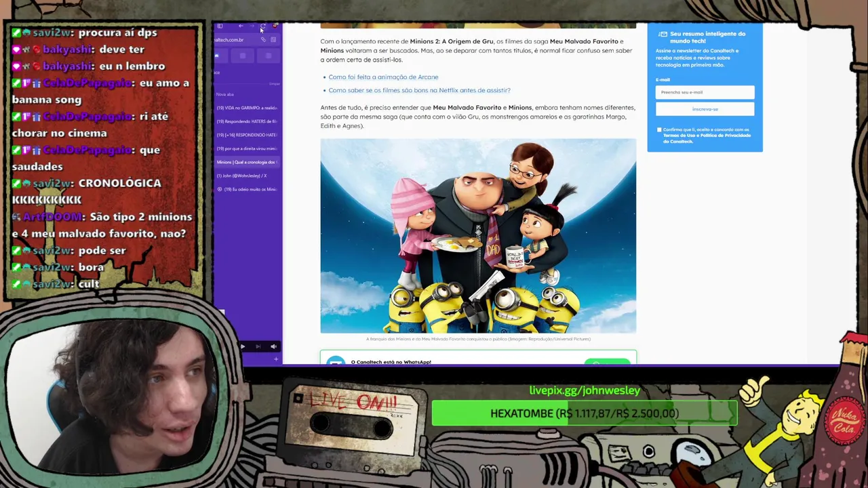Click the HEXATOMBE donation progress bar
Image resolution: width=868 pixels, height=488 pixels.
point(585,413)
